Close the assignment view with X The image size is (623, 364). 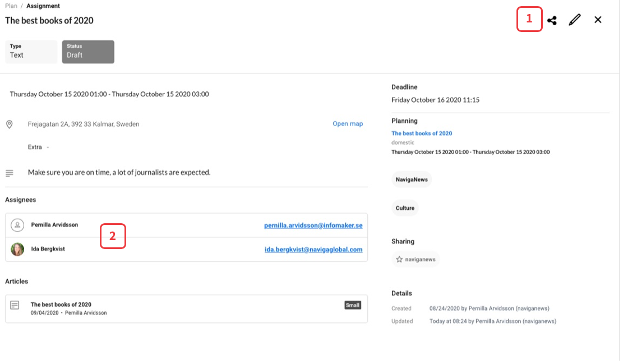598,20
